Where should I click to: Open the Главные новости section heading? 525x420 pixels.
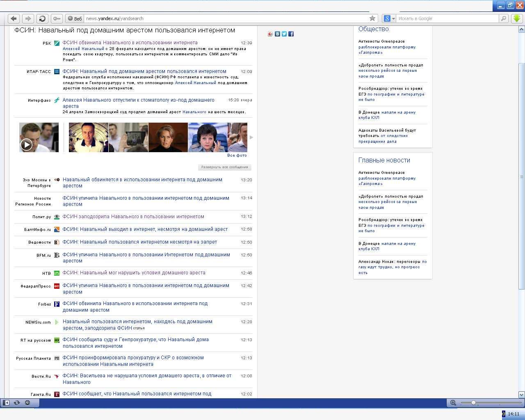click(x=384, y=160)
